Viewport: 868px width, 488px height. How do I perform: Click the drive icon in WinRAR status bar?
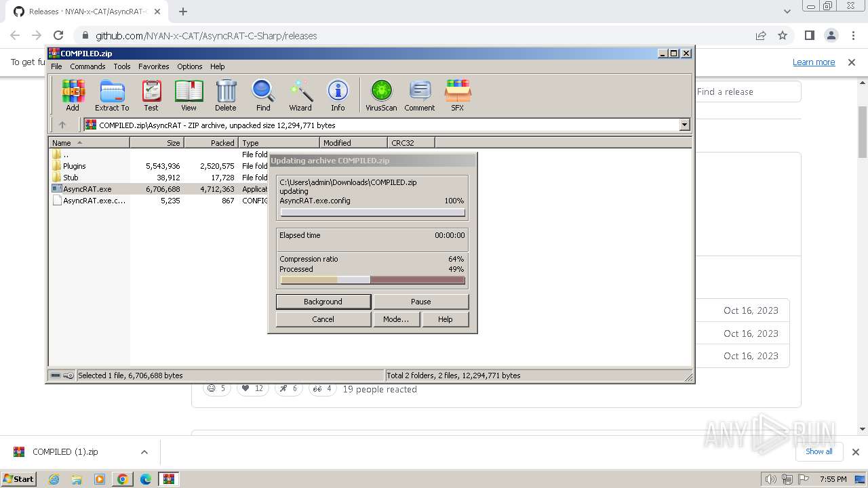[56, 375]
